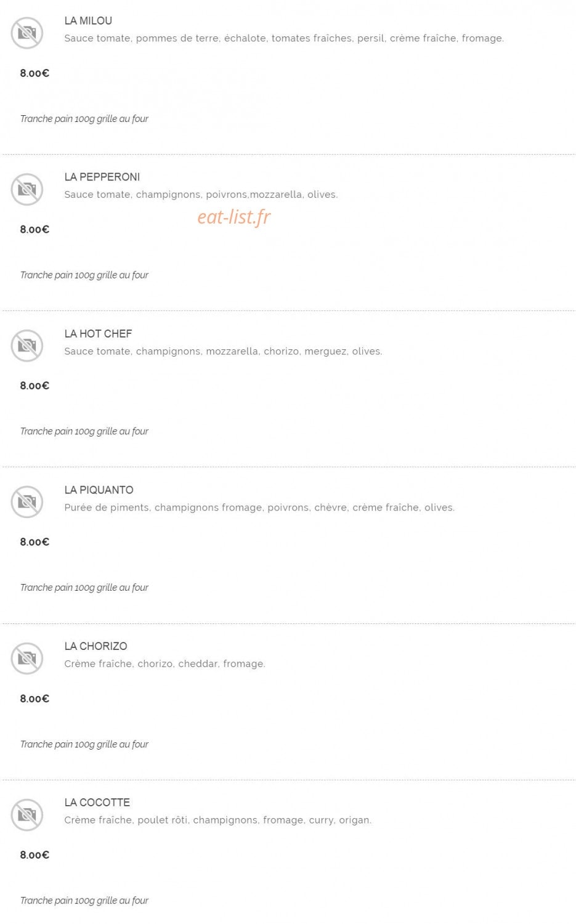The height and width of the screenshot is (924, 576).
Task: Click the no-photo icon beside La Chorizo
Action: [x=27, y=659]
